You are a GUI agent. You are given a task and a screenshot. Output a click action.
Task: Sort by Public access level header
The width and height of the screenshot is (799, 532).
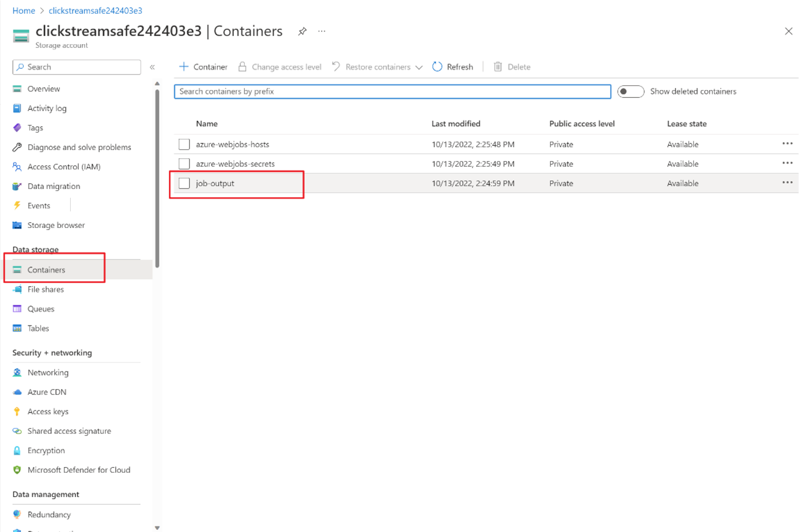(582, 124)
